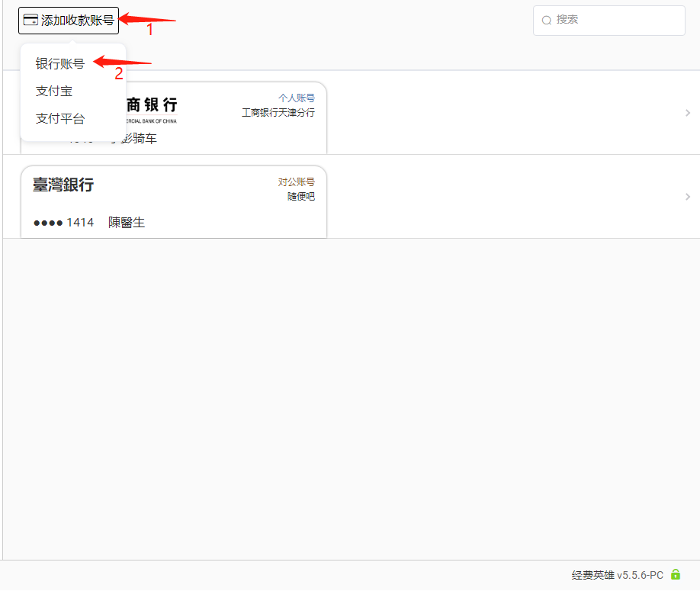Viewport: 700px width, 591px height.
Task: Click the magnifier icon in the search box
Action: tap(547, 21)
